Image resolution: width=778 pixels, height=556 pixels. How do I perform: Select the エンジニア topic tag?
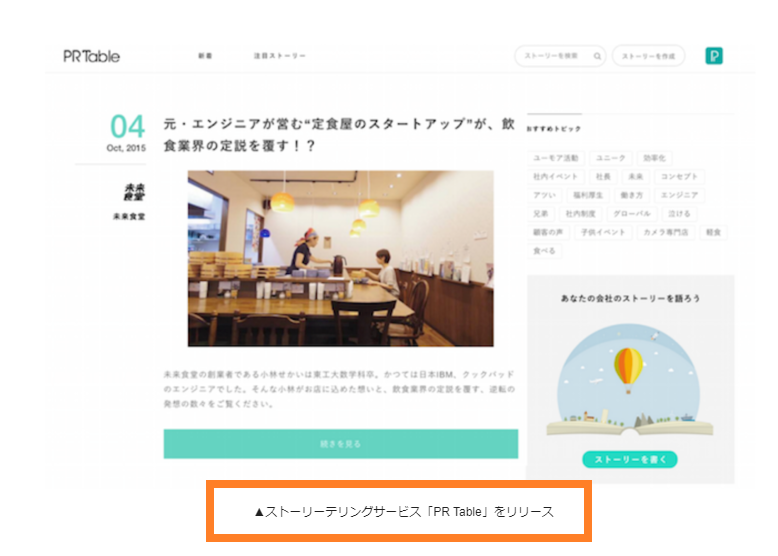click(x=679, y=195)
